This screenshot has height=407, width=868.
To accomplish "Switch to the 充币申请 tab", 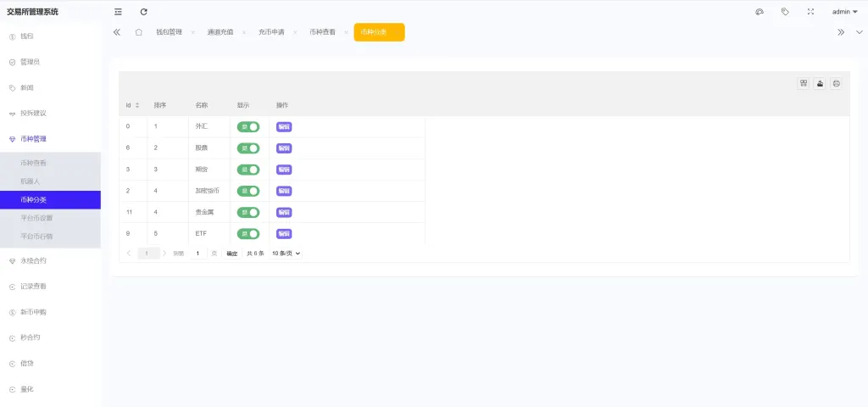I will click(271, 32).
